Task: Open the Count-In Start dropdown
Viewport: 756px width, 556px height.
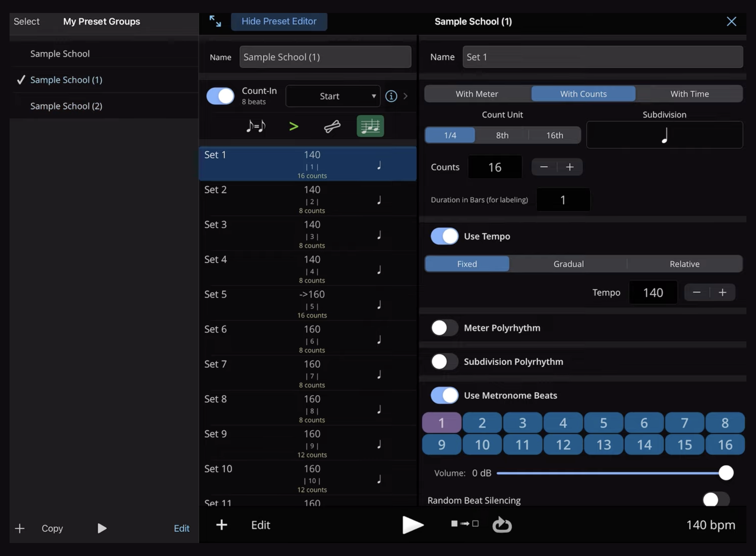Action: point(333,96)
